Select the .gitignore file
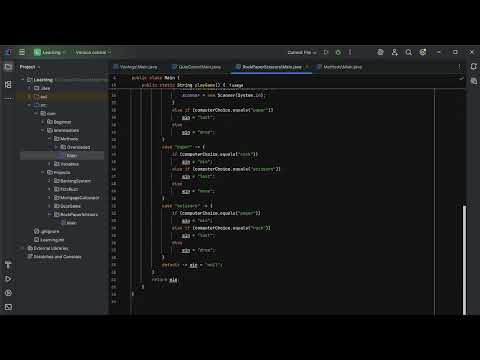 pos(47,231)
